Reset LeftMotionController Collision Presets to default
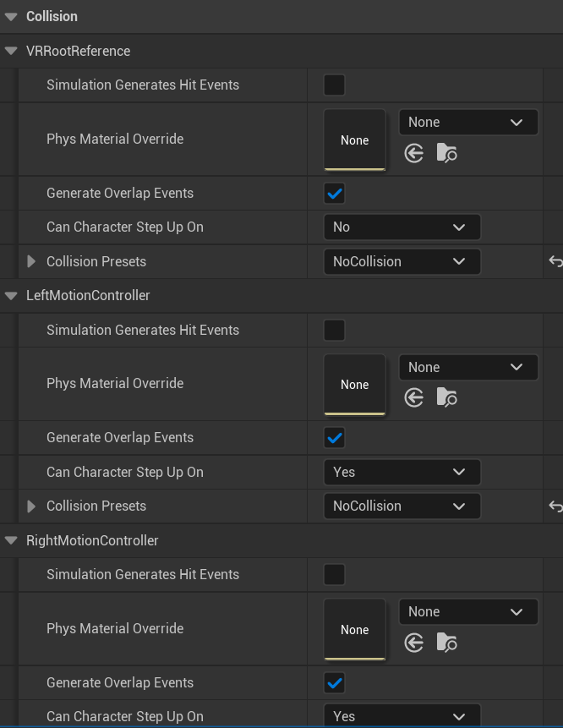The image size is (563, 728). click(x=555, y=506)
